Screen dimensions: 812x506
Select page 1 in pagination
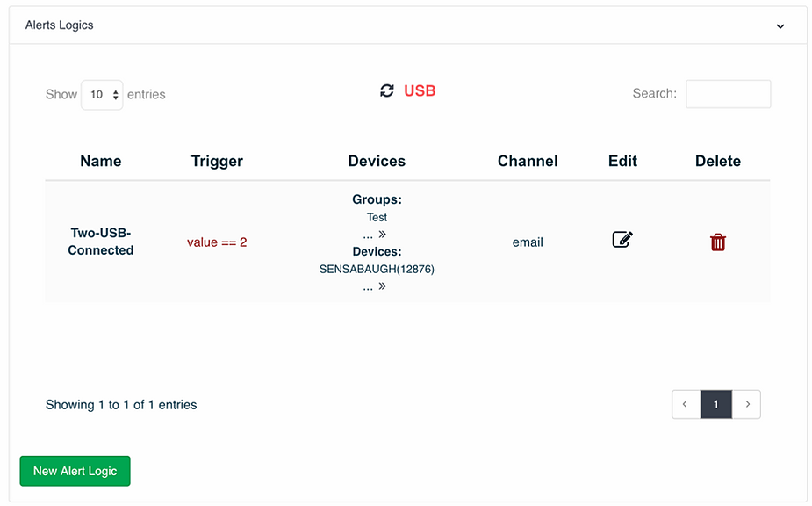[716, 404]
